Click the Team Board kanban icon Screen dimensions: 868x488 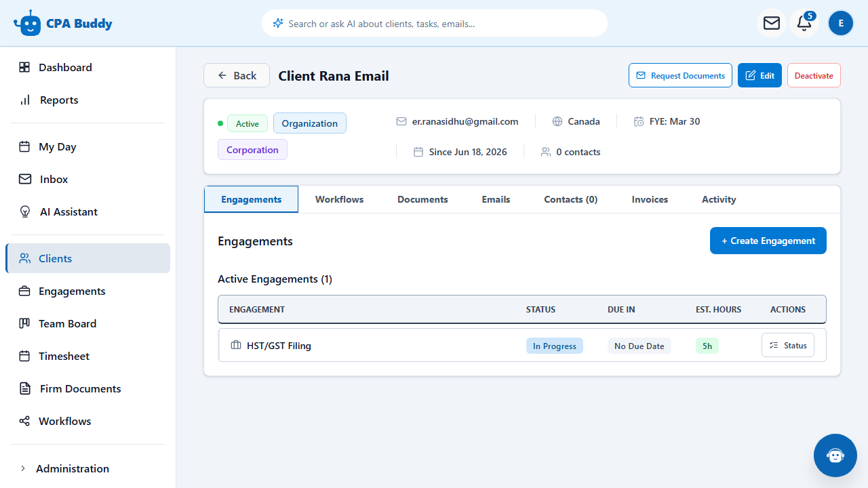[24, 323]
